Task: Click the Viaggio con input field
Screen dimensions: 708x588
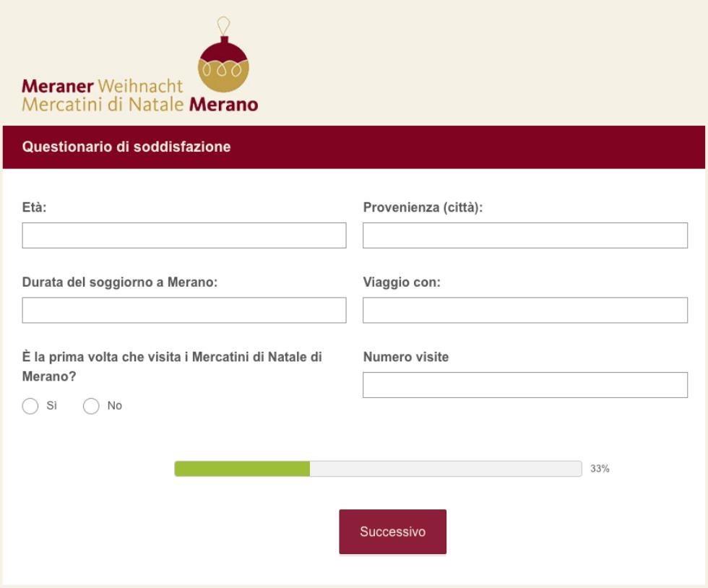Action: pos(525,310)
